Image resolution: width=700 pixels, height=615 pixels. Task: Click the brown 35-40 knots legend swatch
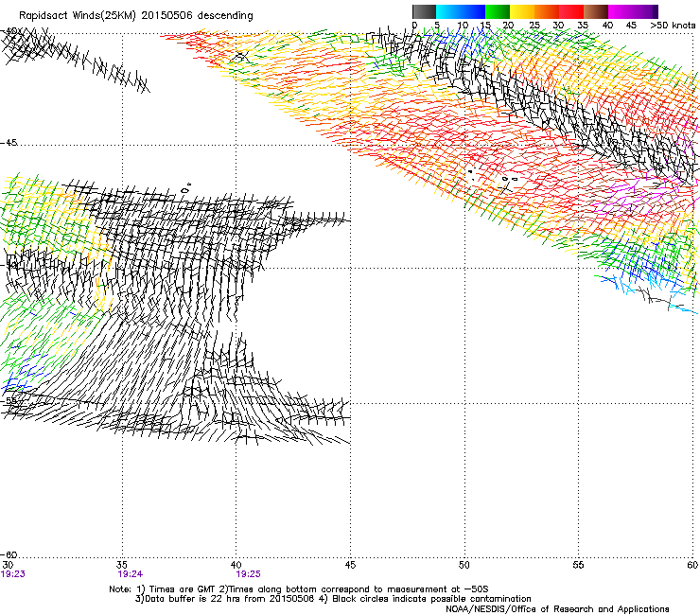pyautogui.click(x=596, y=11)
